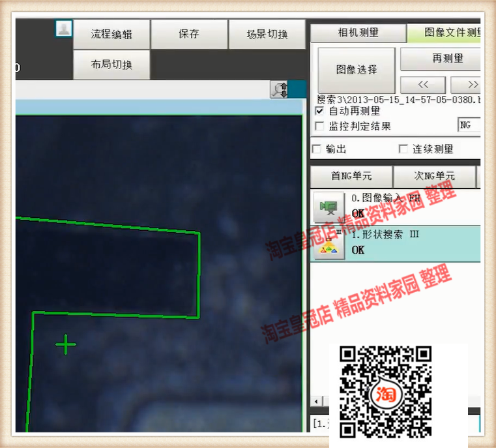Screen dimensions: 496x448
Task: Enable the 输出 output checkbox
Action: [317, 149]
